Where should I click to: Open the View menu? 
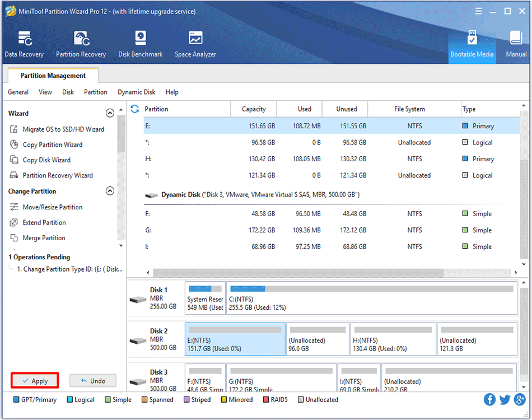(45, 92)
